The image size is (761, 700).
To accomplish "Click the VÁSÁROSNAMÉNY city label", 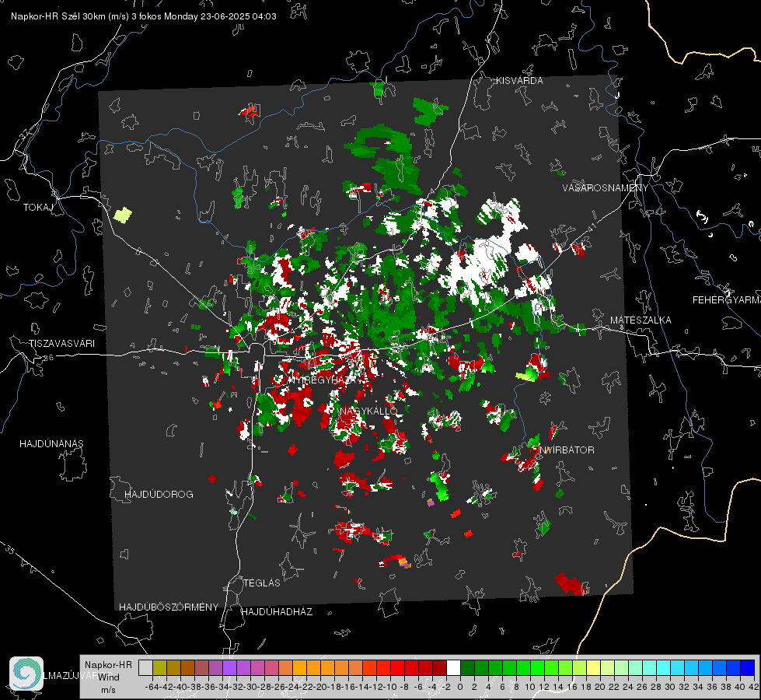I will point(606,188).
